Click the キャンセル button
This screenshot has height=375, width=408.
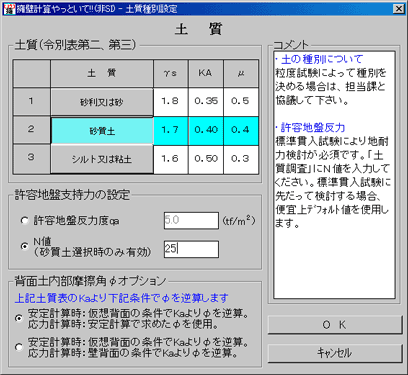pyautogui.click(x=335, y=353)
